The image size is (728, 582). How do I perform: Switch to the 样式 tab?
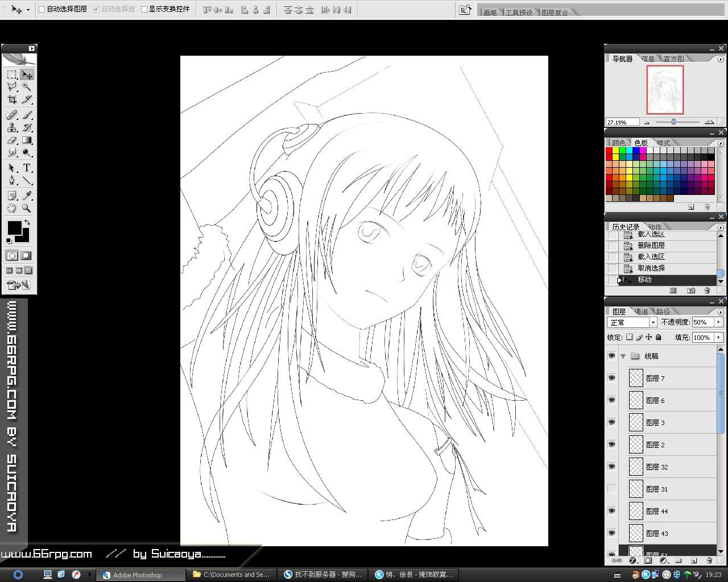point(663,143)
